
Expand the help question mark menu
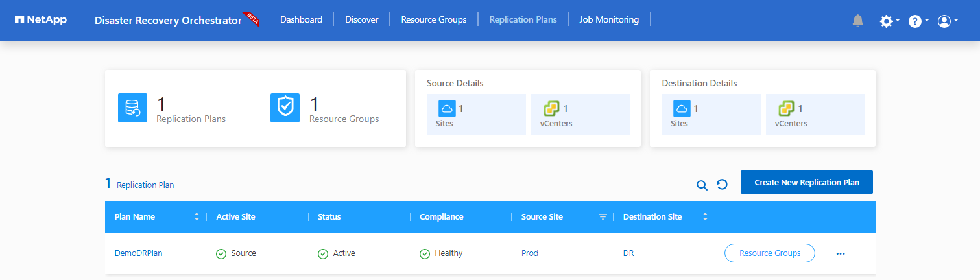tap(915, 21)
